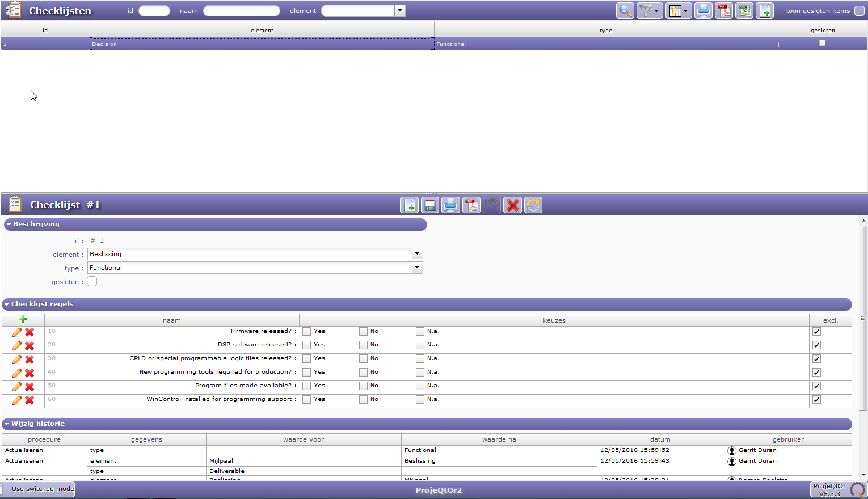
Task: Refresh Checklijst #1 with the arrows icon
Action: (x=533, y=205)
